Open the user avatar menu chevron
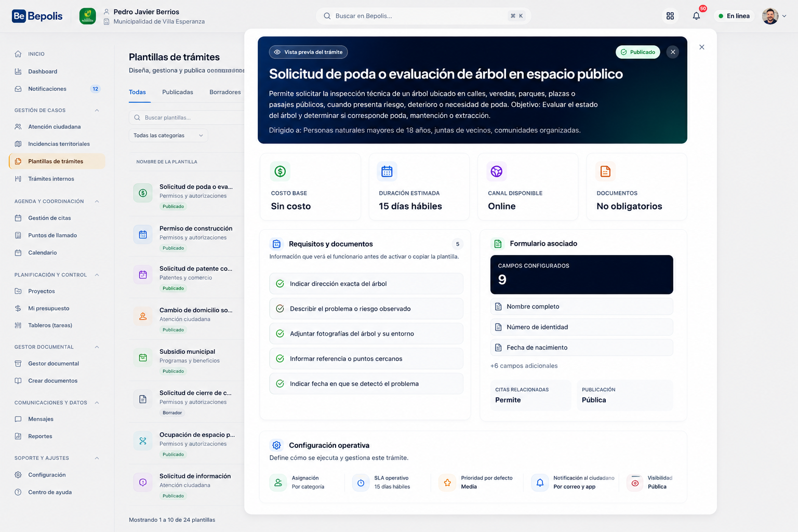This screenshot has width=798, height=532. coord(784,16)
